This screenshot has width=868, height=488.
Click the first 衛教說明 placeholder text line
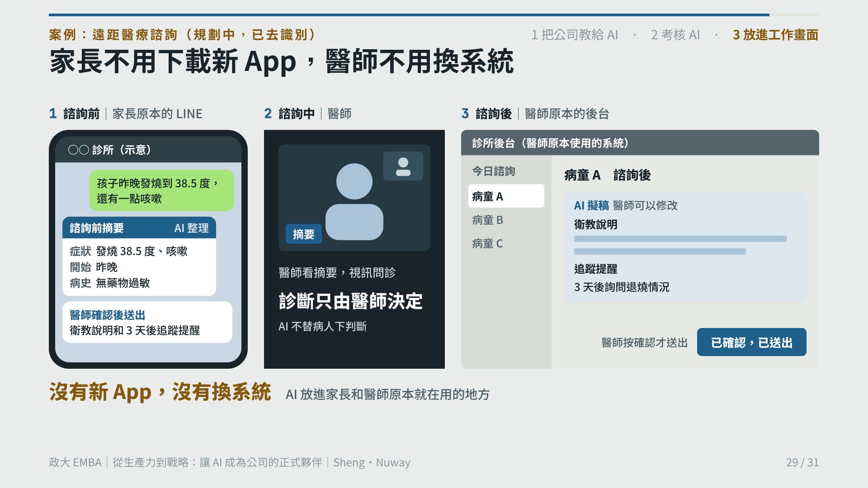point(680,239)
